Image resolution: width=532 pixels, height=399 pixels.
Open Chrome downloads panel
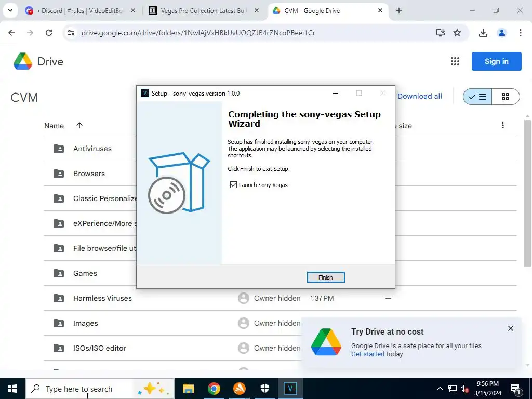483,33
